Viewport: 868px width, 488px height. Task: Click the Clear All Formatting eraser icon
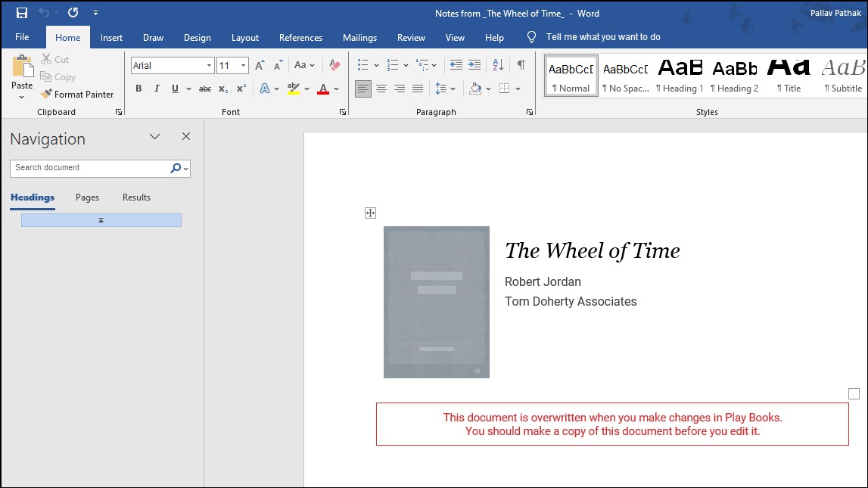pyautogui.click(x=334, y=65)
